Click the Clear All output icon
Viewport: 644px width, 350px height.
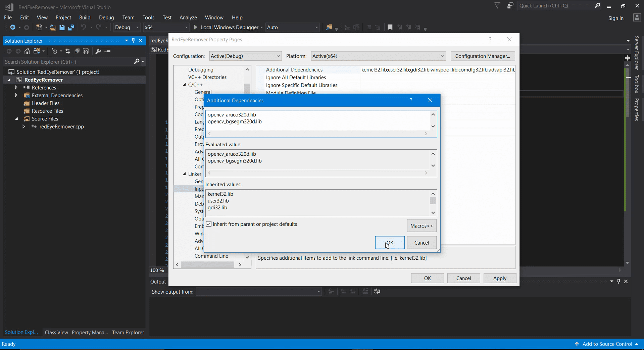click(x=365, y=292)
